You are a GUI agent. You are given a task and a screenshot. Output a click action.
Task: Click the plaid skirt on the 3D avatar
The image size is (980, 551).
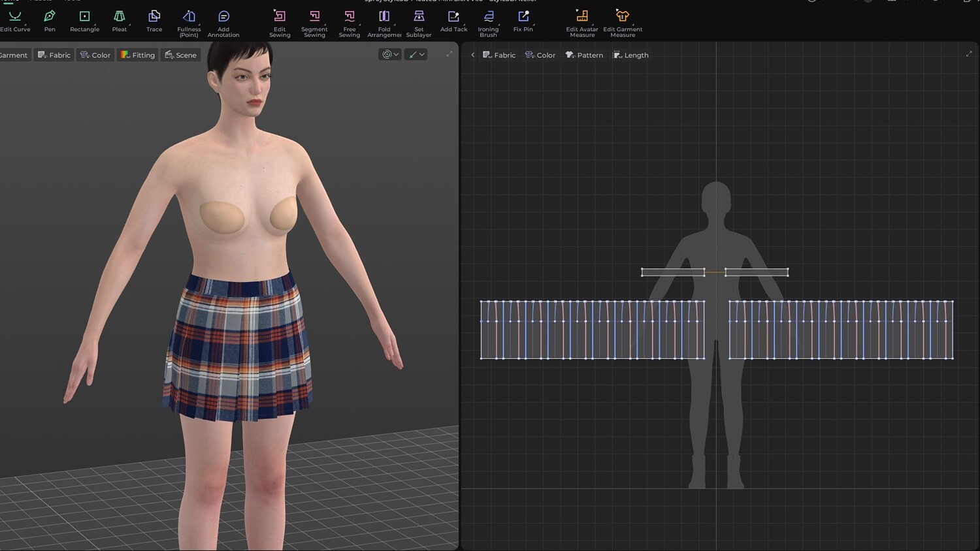pyautogui.click(x=238, y=346)
